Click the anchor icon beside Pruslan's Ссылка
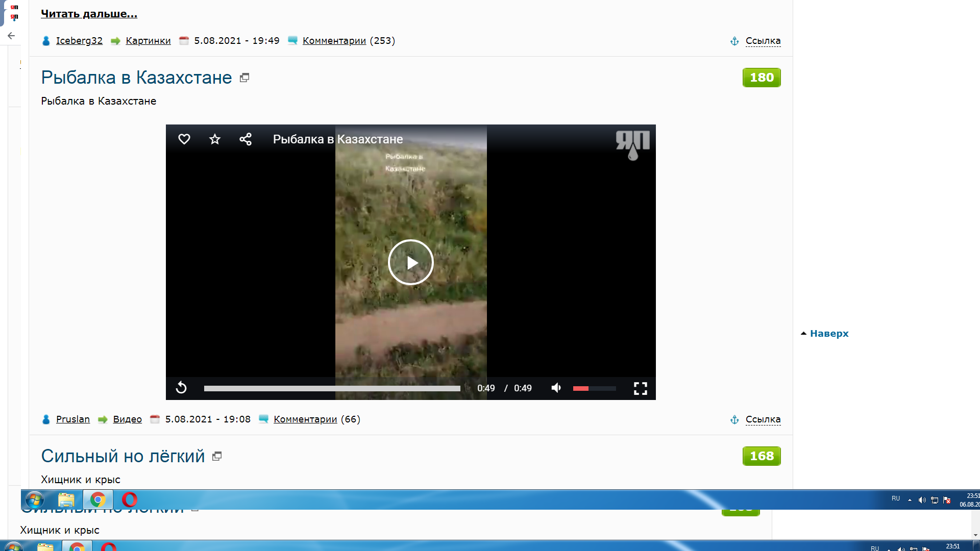The width and height of the screenshot is (980, 551). pos(734,419)
